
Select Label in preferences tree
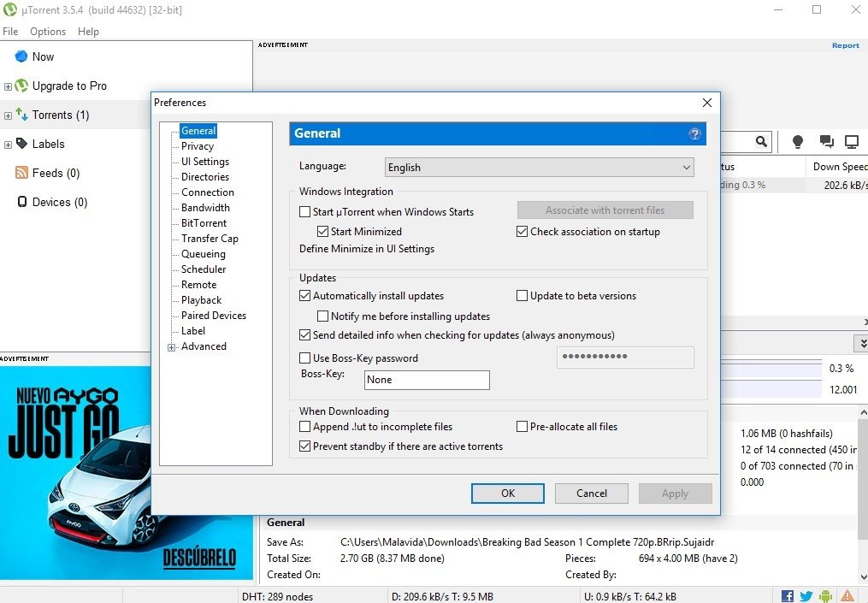point(193,331)
